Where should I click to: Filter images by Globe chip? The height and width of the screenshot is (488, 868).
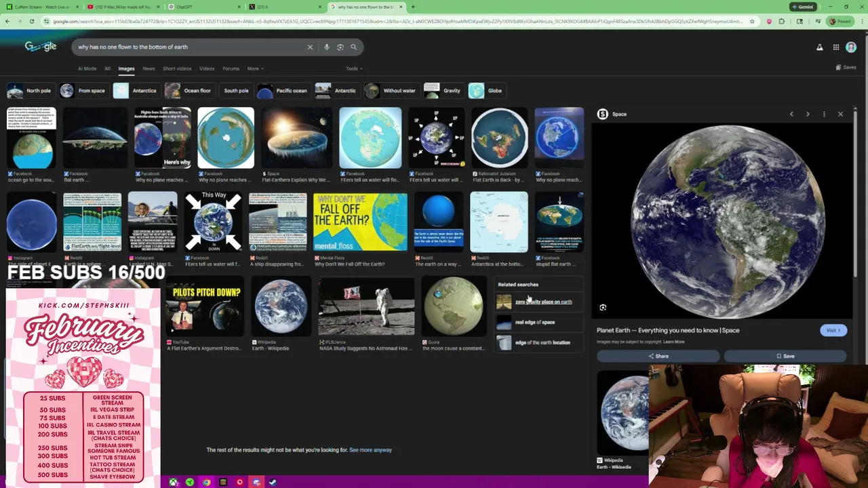coord(486,91)
